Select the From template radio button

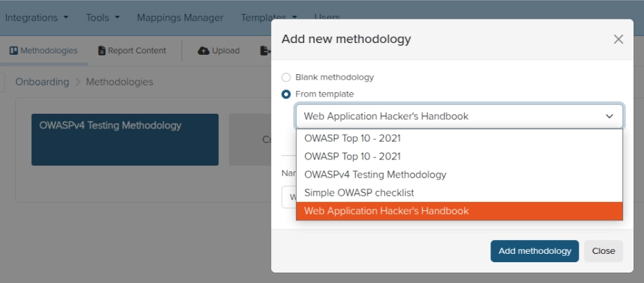pyautogui.click(x=286, y=94)
